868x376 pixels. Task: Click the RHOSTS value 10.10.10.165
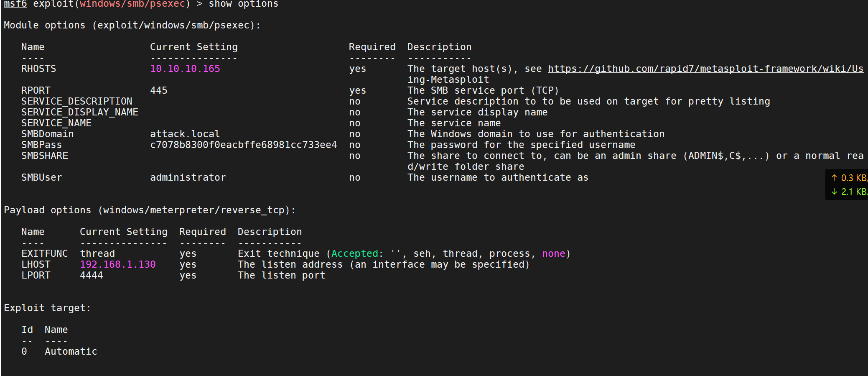point(185,69)
